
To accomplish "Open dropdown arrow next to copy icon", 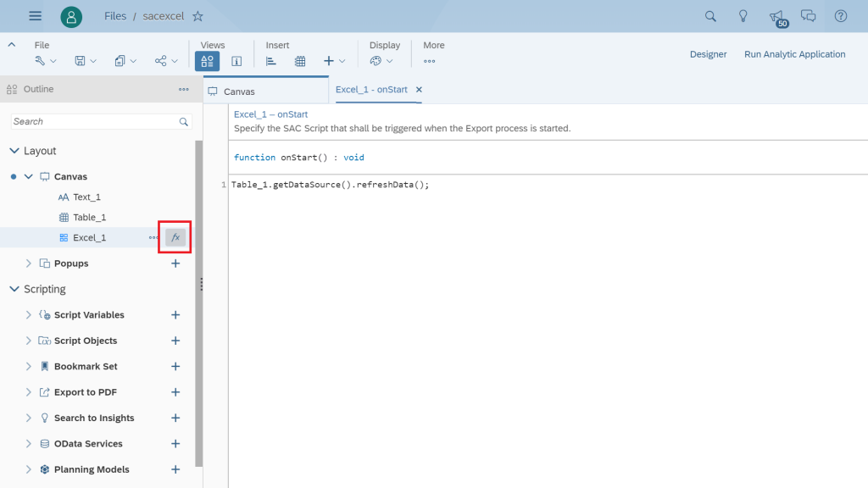I will [133, 61].
